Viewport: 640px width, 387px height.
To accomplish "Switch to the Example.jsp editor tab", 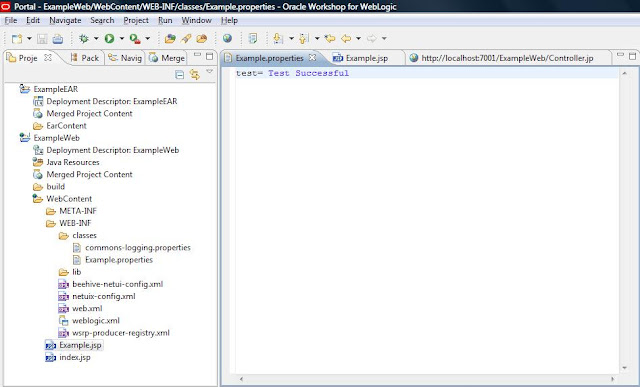I will (x=361, y=58).
